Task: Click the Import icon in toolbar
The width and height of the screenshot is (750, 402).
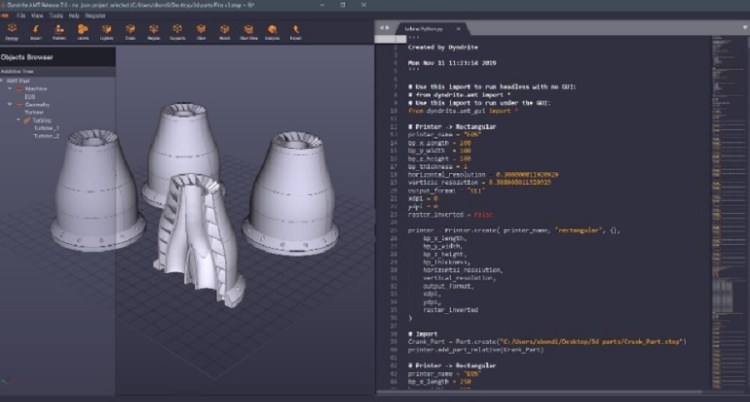Action: 35,32
